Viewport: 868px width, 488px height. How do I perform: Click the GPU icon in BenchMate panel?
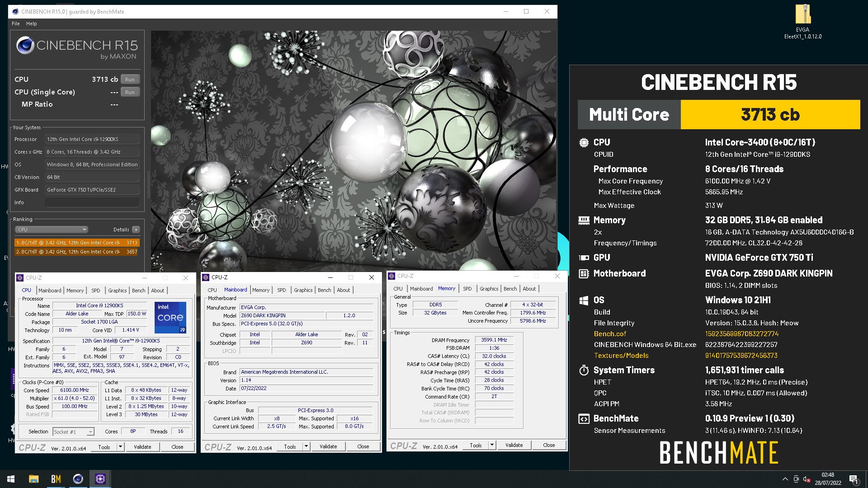point(584,258)
